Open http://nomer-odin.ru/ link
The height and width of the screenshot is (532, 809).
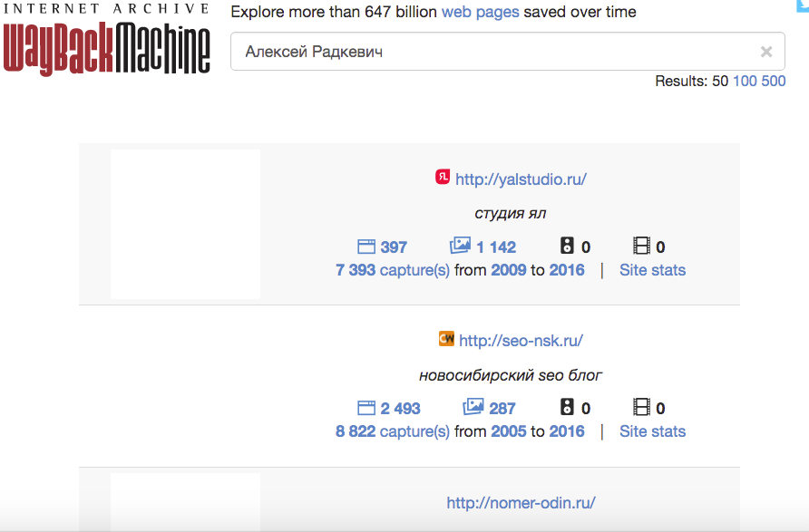[521, 503]
